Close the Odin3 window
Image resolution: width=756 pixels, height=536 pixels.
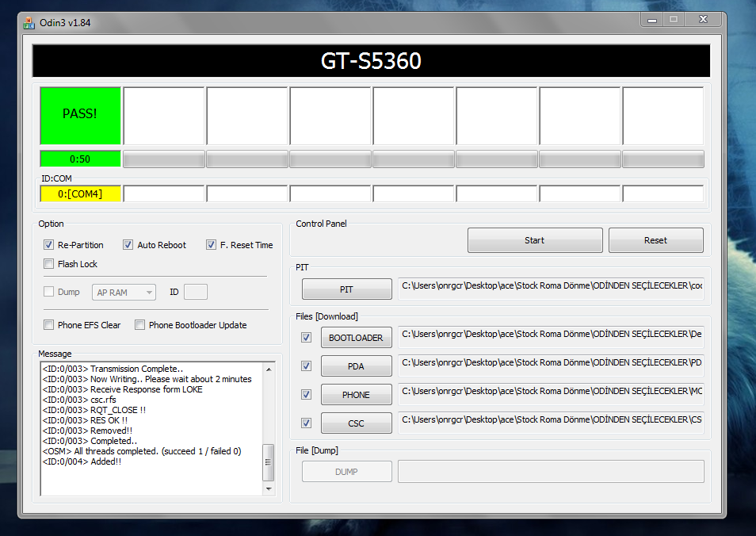tap(704, 19)
